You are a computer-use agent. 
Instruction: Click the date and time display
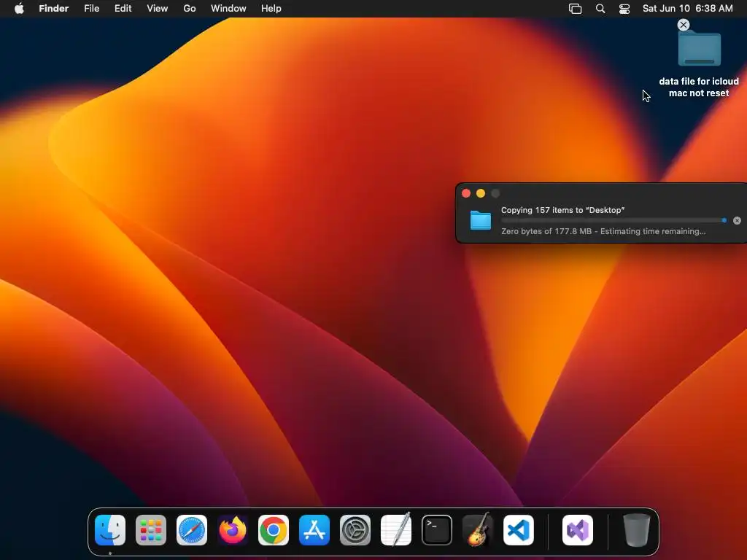click(x=687, y=9)
